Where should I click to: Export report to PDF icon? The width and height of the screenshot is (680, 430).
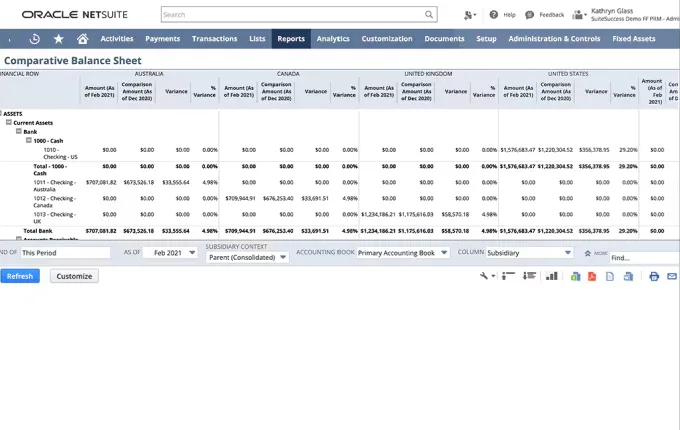click(592, 276)
